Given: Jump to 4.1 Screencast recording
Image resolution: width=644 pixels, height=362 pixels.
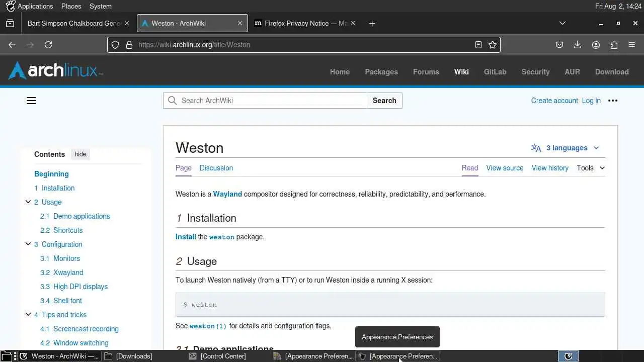Looking at the screenshot, I should click(79, 329).
